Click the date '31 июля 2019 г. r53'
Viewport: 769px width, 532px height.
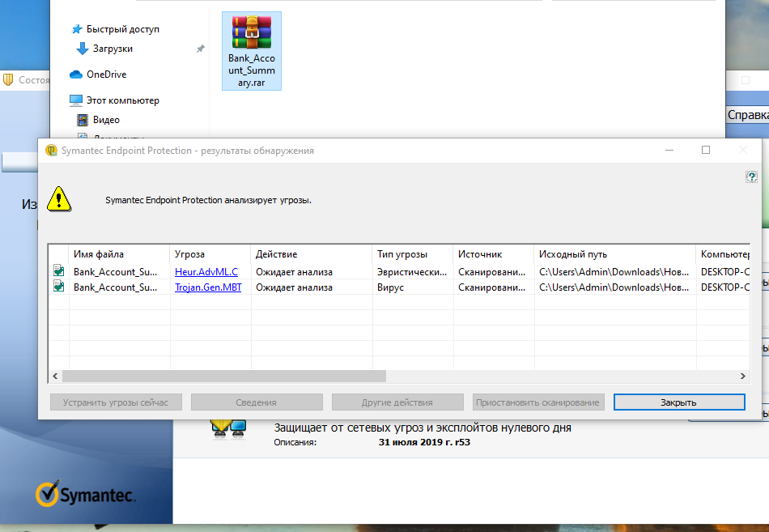point(424,442)
